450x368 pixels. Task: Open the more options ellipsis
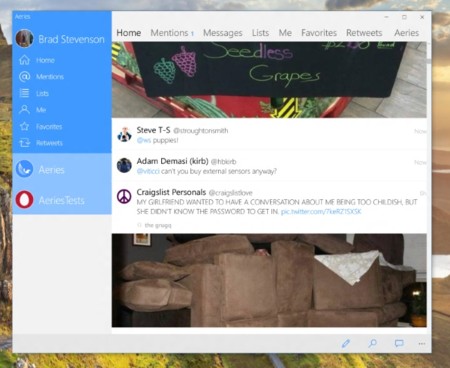(422, 344)
